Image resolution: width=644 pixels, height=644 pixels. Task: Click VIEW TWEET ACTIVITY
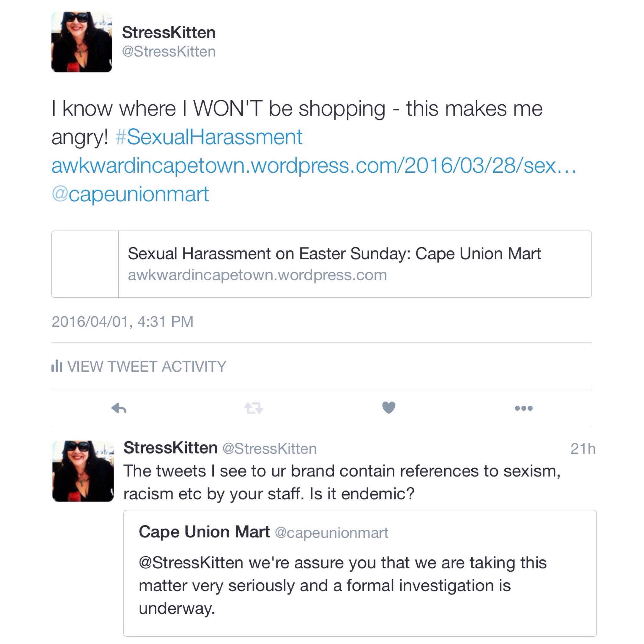(x=147, y=366)
